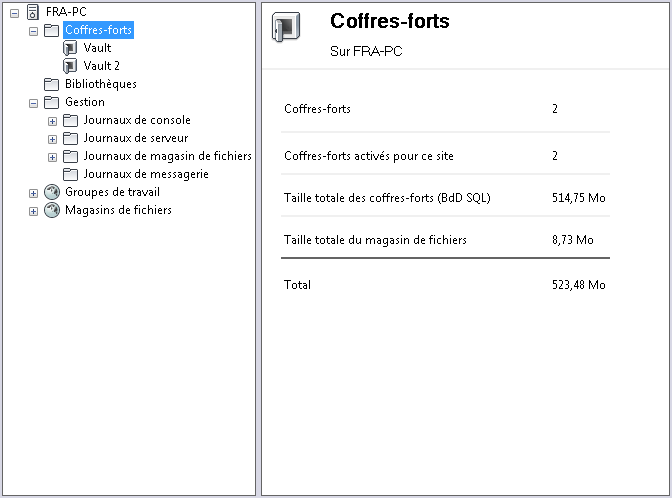
Task: Select the Gestion tree label
Action: 84,102
